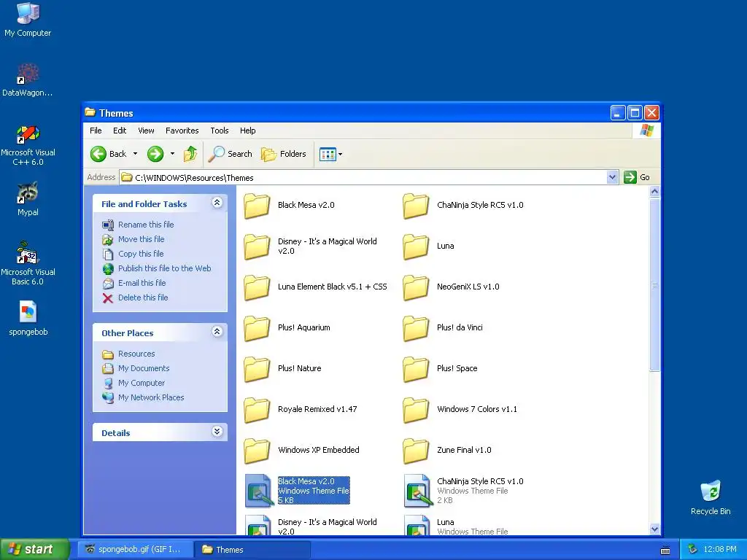The width and height of the screenshot is (747, 560).
Task: Collapse the Other Places panel
Action: coord(217,332)
